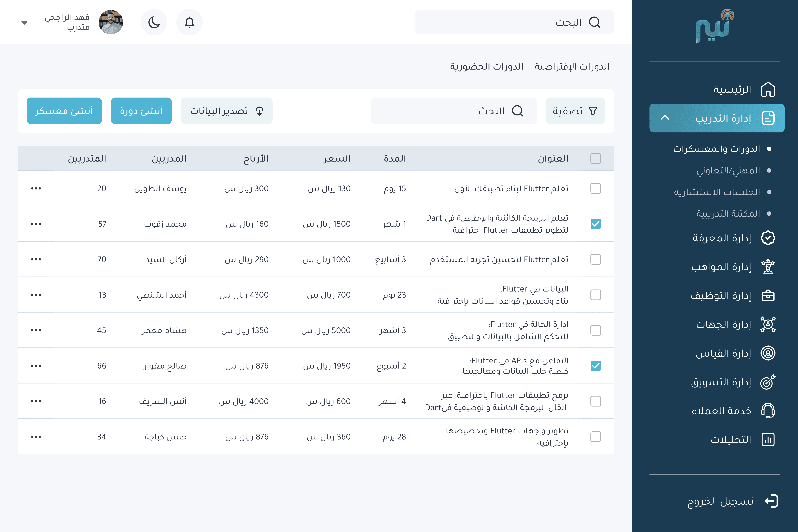Click the إدارة القياس measurement icon
This screenshot has height=532, width=798.
[x=768, y=353]
